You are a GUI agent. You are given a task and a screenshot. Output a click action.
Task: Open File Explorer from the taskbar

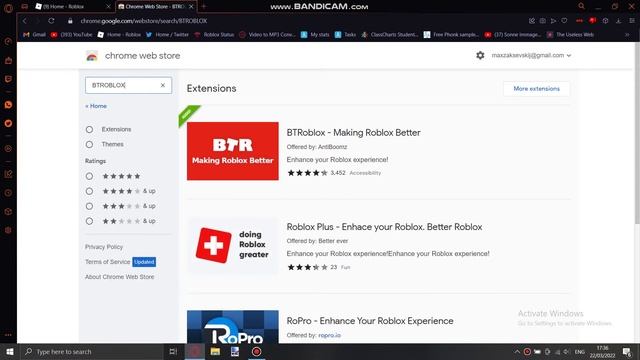[x=215, y=351]
